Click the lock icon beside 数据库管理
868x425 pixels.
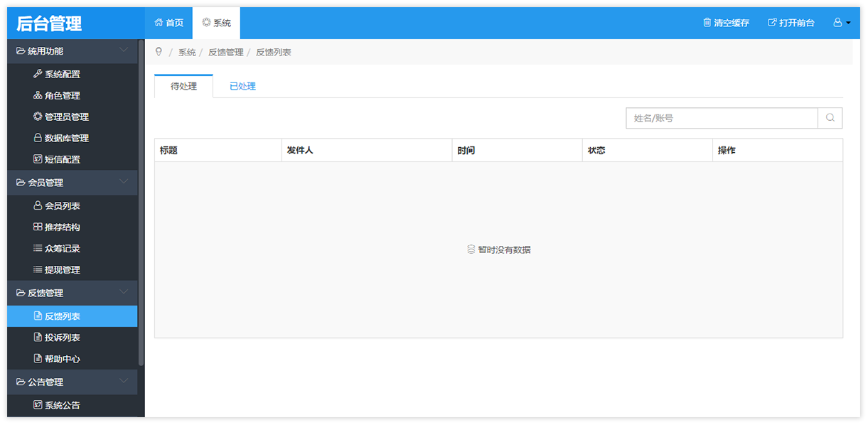tap(38, 138)
